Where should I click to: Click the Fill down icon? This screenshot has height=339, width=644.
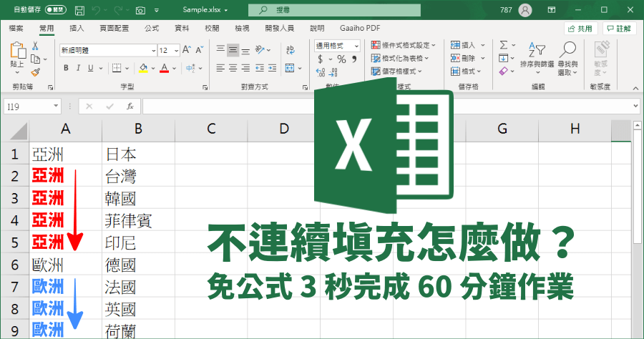[x=504, y=58]
